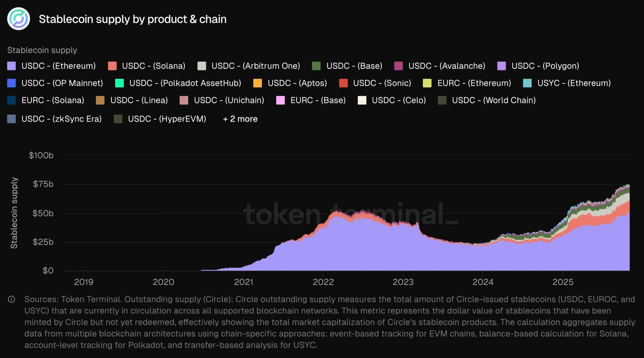Click the USYC - (Ethereum) teal swatch
Image resolution: width=644 pixels, height=358 pixels.
point(527,83)
